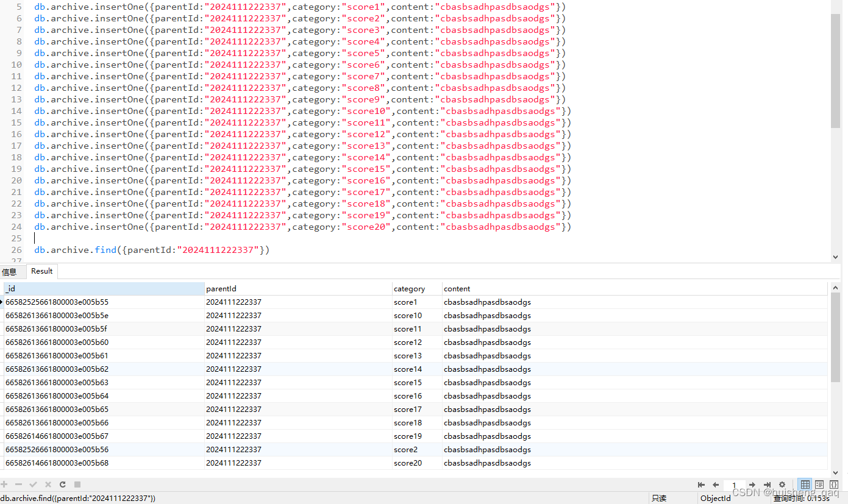Viewport: 848px width, 504px height.
Task: Click content cell in the score16 row
Action: [635, 396]
